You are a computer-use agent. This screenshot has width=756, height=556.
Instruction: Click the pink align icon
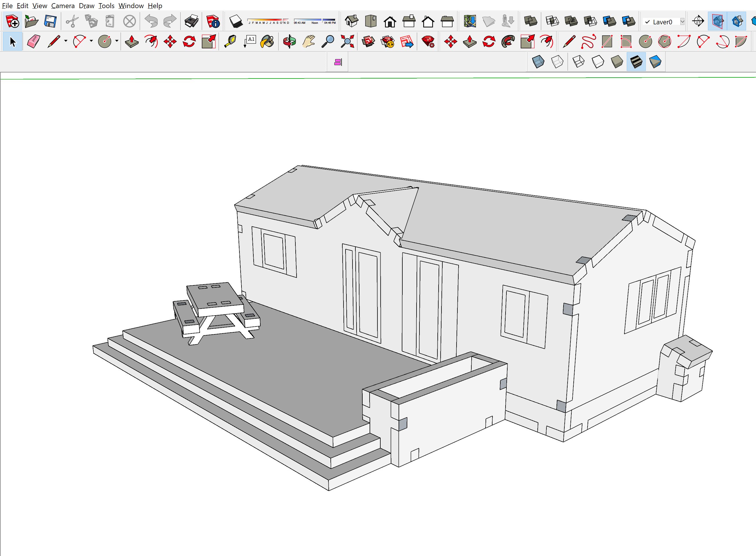[x=338, y=62]
